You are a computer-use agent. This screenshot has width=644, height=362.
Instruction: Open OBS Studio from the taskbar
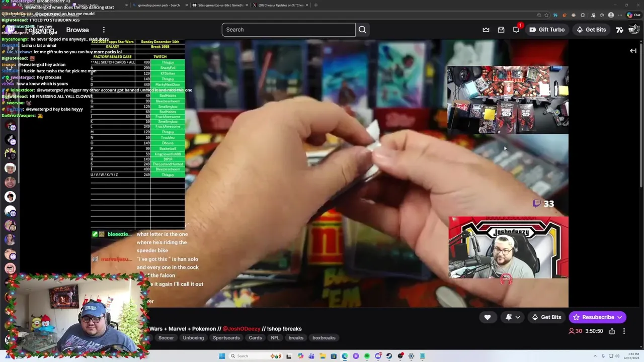click(400, 356)
